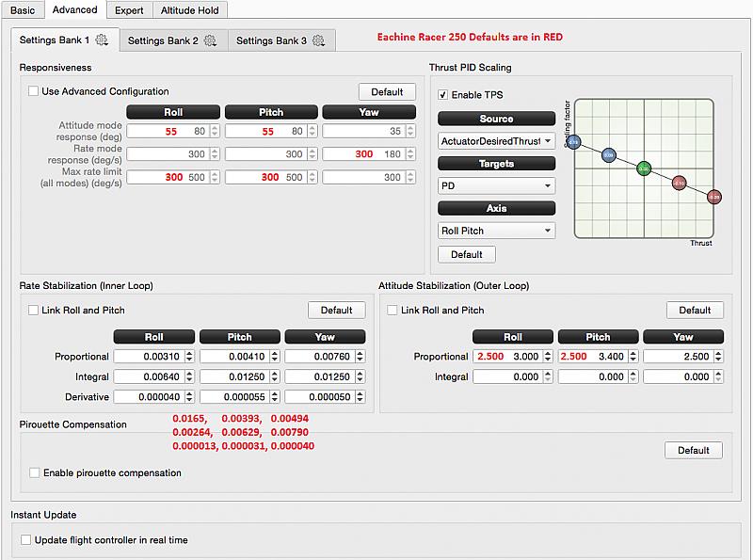Screen dimensions: 753x560
Task: Click gear icon on Settings Bank 2 tab
Action: 210,40
